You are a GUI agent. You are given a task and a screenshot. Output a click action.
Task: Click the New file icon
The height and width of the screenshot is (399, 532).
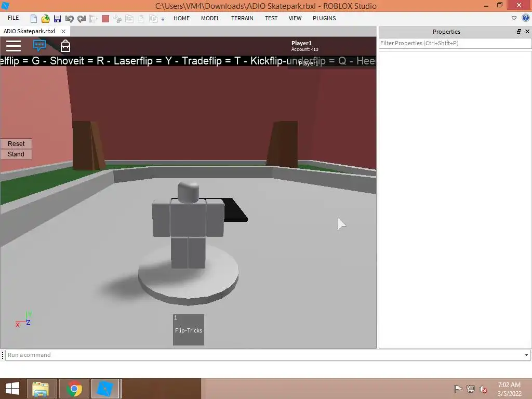tap(34, 19)
